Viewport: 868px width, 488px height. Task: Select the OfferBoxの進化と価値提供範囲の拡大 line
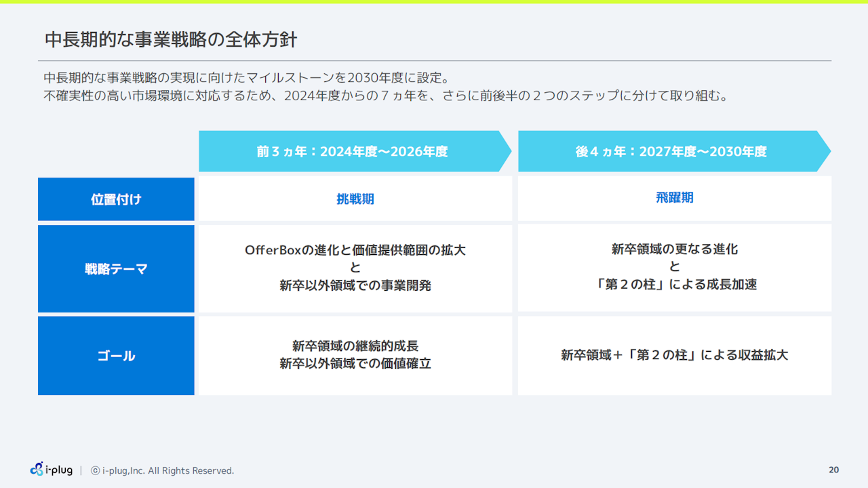click(355, 250)
